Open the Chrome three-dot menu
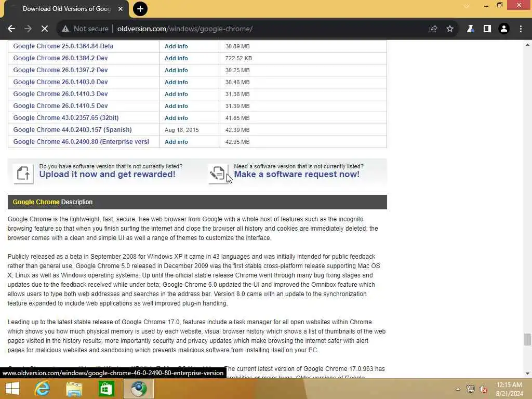 pos(521,29)
